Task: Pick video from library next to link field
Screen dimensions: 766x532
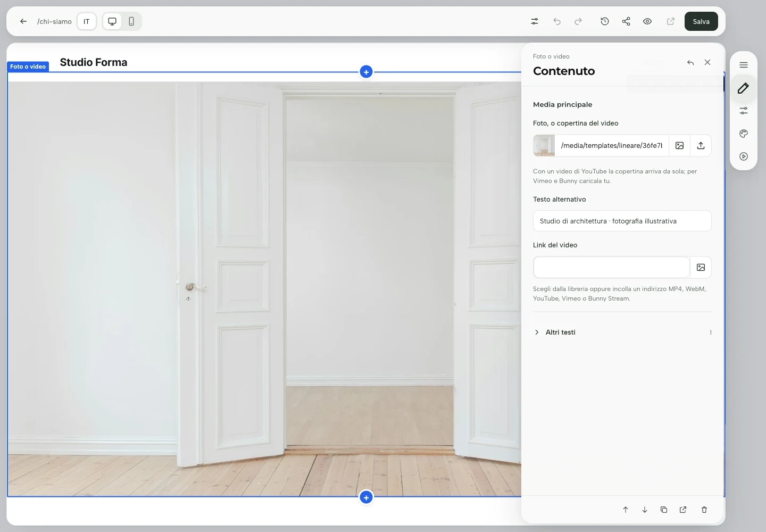Action: [701, 267]
